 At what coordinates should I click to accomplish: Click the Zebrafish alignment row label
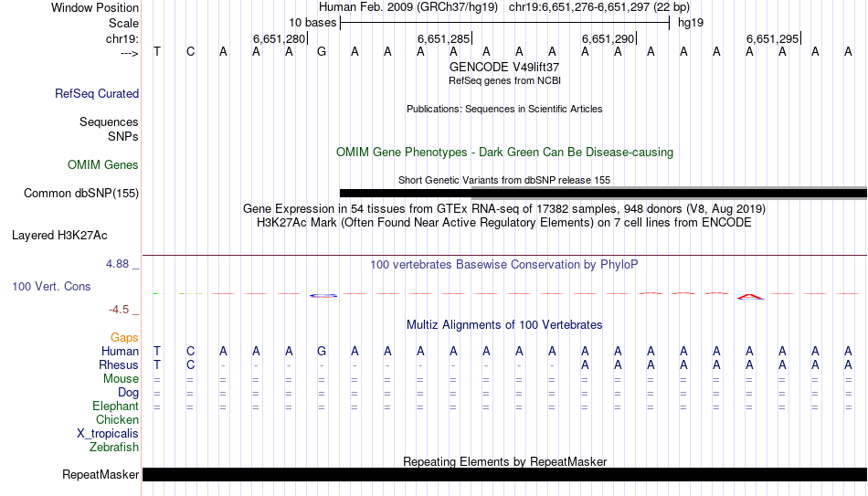(x=114, y=448)
